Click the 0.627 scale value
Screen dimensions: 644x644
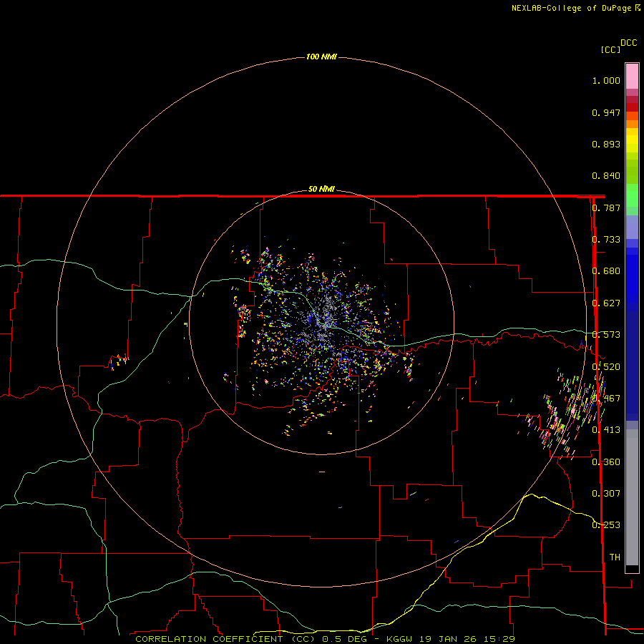point(606,303)
